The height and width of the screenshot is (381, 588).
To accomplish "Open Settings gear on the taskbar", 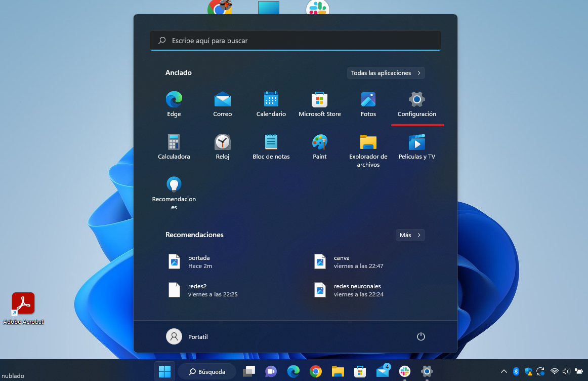I will pyautogui.click(x=427, y=371).
